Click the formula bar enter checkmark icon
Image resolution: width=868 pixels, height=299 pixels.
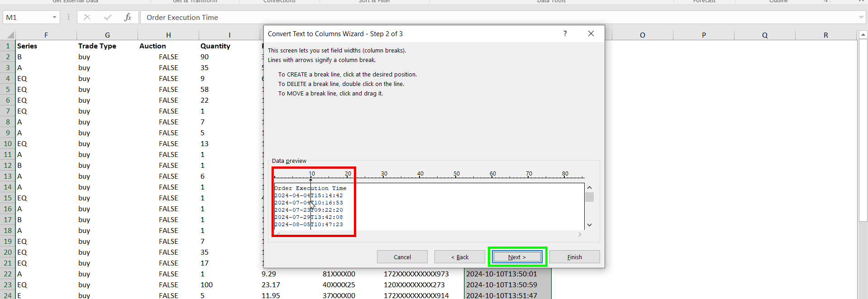pos(108,17)
